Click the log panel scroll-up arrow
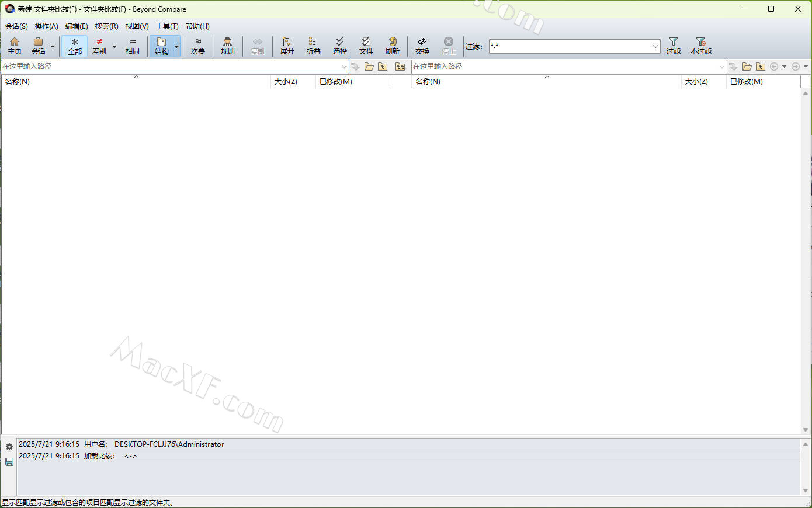This screenshot has height=508, width=812. (806, 444)
